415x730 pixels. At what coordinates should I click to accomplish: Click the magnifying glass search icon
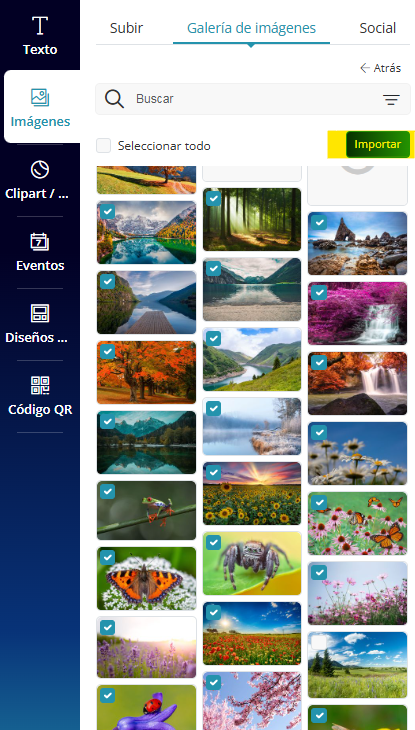click(114, 99)
